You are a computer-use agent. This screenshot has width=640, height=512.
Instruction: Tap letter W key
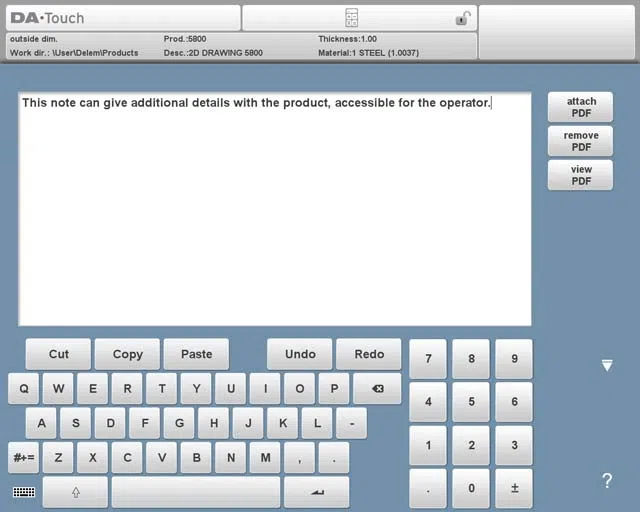pos(58,388)
